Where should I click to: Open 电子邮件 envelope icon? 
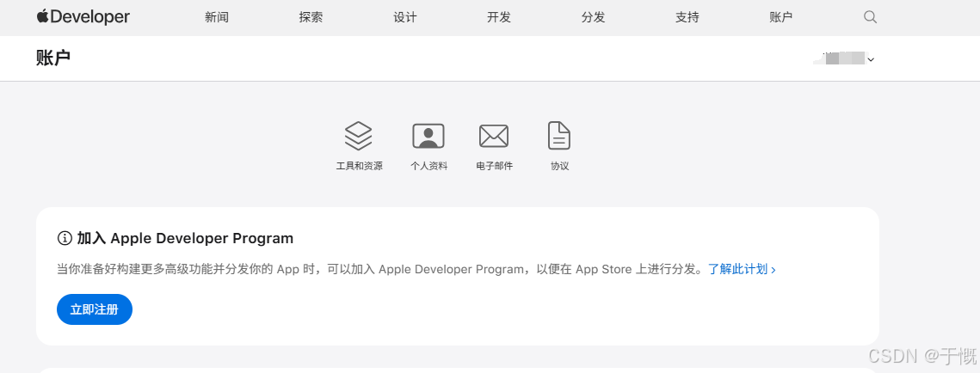coord(494,136)
